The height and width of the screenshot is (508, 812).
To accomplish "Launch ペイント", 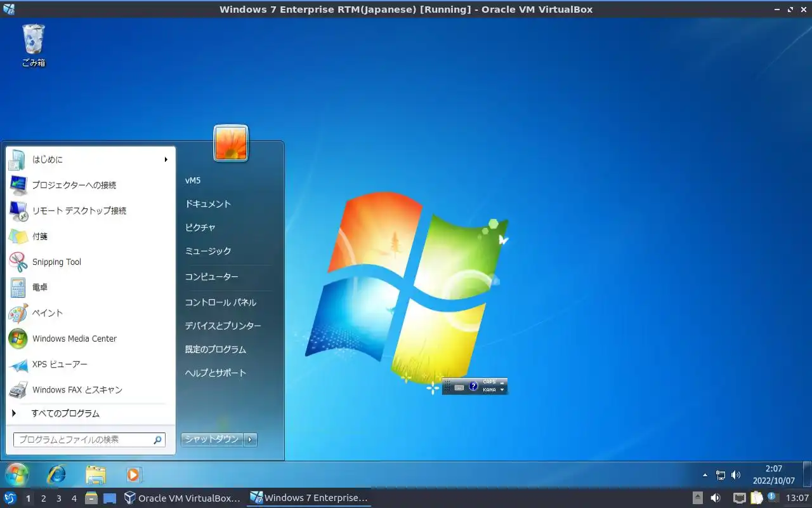I will click(x=90, y=313).
